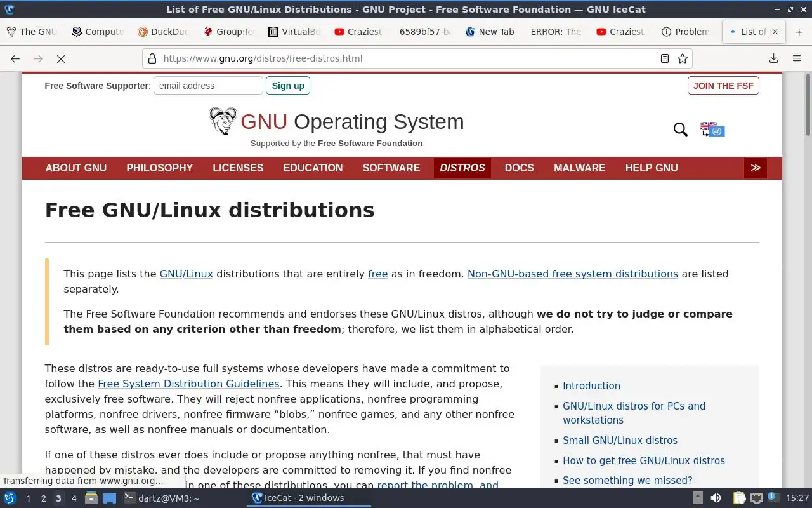Open the file manager in taskbar
The height and width of the screenshot is (508, 812).
tap(91, 498)
